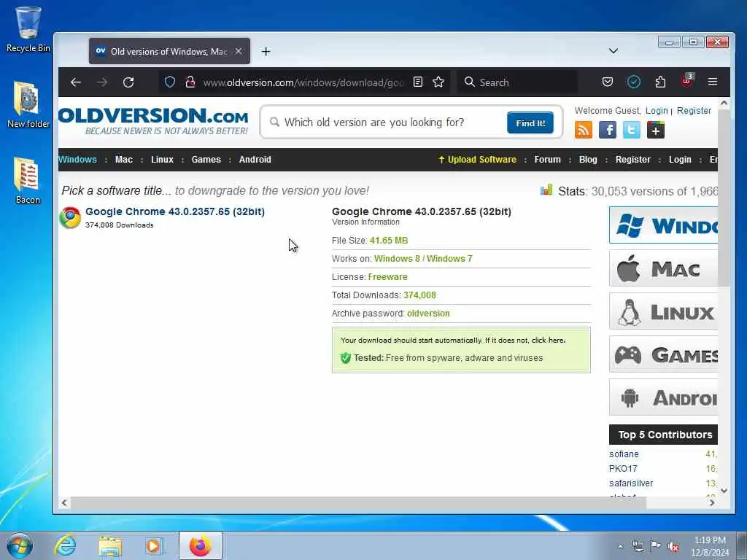Screen dimensions: 747x560
Task: Click the 'click here' manual download link
Action: (x=548, y=340)
